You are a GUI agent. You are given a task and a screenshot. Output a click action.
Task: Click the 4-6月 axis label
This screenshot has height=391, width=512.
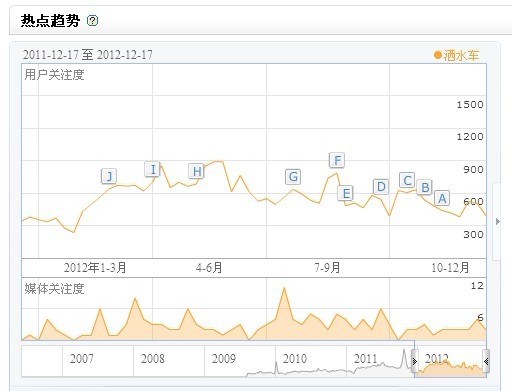click(x=209, y=268)
